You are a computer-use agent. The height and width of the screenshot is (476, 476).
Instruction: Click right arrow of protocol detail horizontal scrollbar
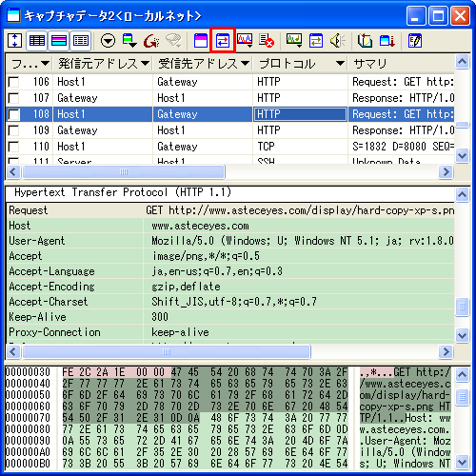[x=446, y=351]
